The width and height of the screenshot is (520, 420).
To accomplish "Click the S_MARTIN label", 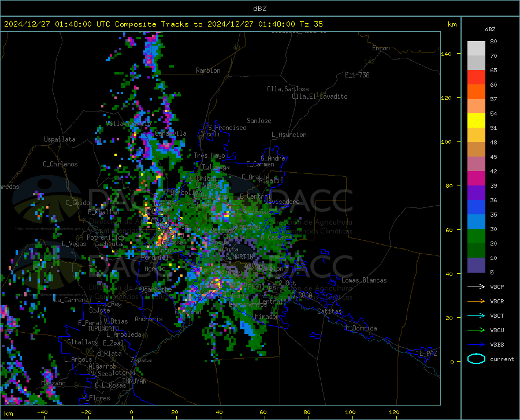I will tap(239, 257).
